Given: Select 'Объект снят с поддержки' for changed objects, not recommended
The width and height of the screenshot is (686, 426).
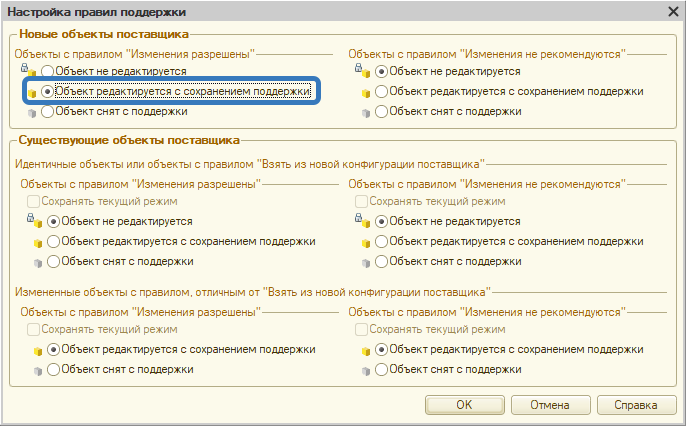Looking at the screenshot, I should (381, 369).
